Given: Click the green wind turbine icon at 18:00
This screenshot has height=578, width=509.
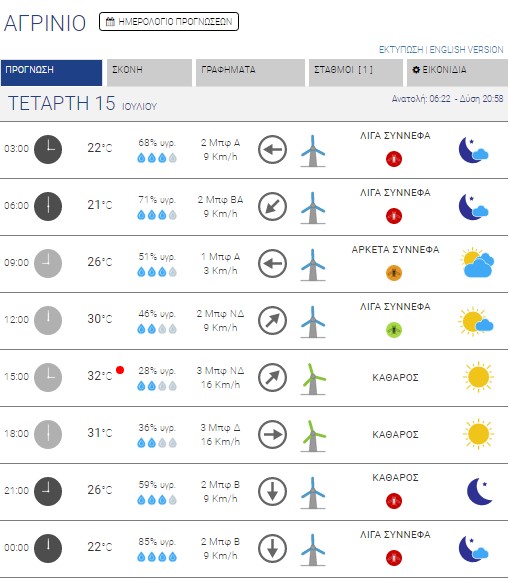Looking at the screenshot, I should coord(313,436).
